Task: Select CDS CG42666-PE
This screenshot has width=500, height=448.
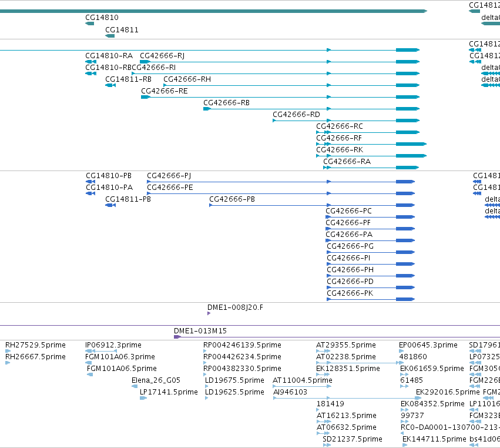Action: tap(170, 188)
